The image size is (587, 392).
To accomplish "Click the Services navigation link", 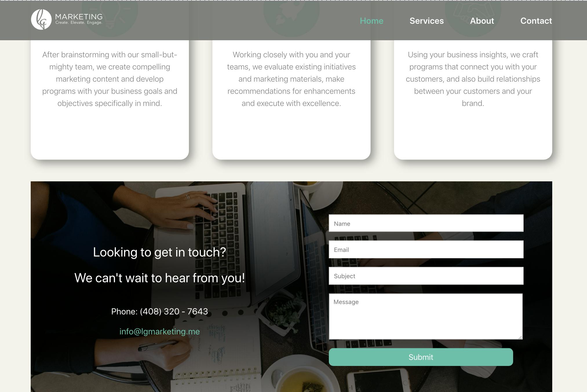I will coord(426,20).
